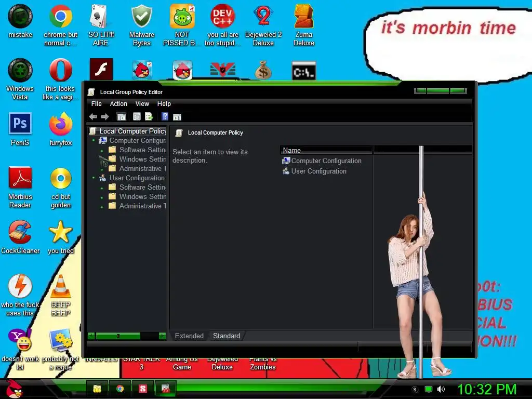The image size is (532, 399).
Task: Open Properties from the toolbar icon
Action: click(x=137, y=117)
